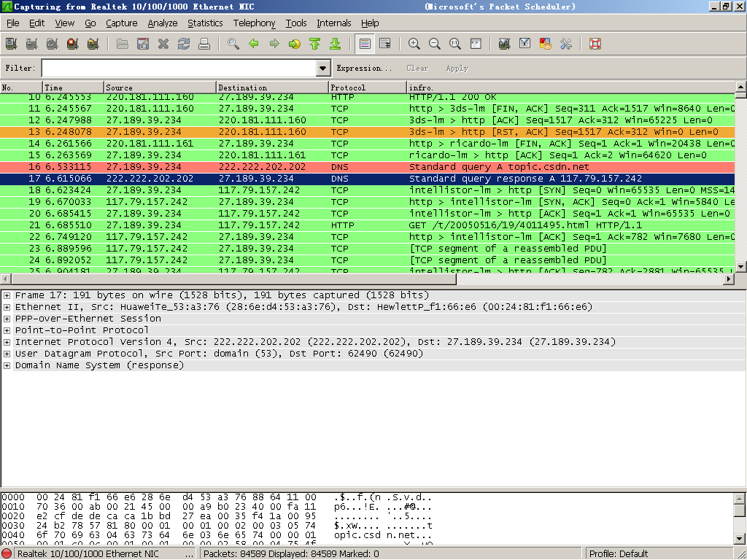
Task: Reload the capture file icon
Action: 184,44
